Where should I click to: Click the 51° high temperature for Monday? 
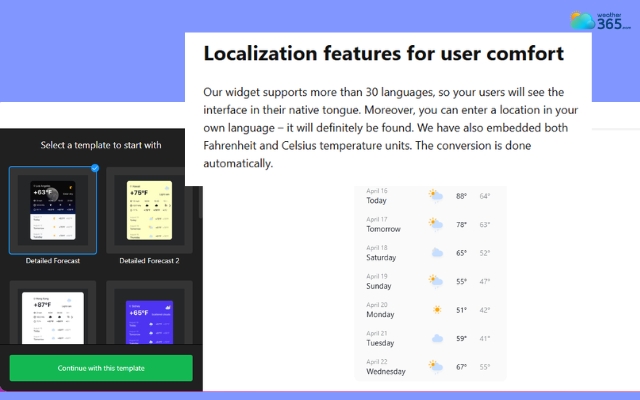[461, 310]
